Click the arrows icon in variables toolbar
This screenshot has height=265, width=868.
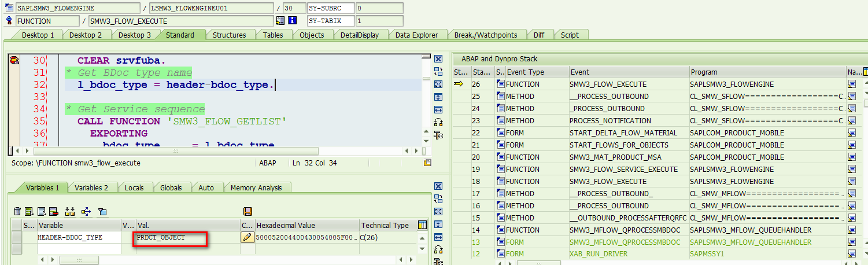coord(86,211)
